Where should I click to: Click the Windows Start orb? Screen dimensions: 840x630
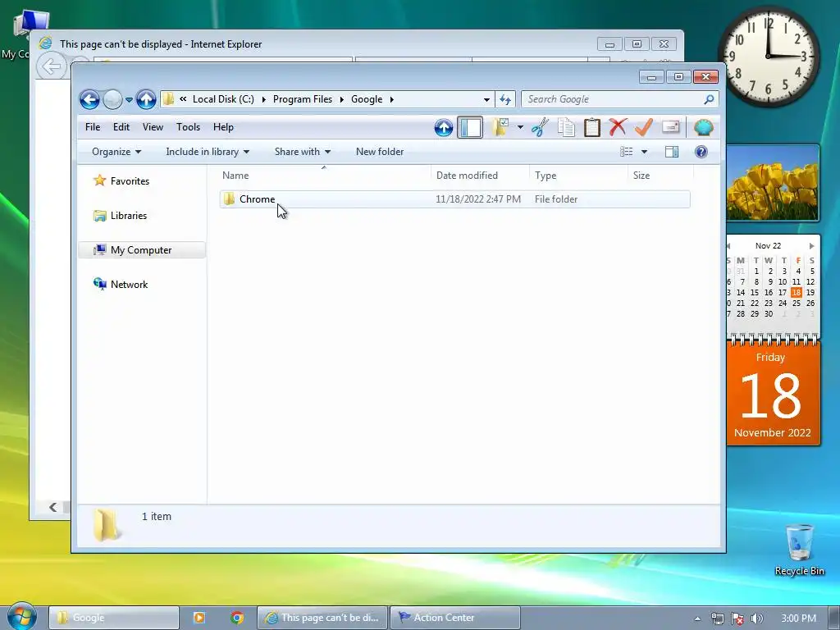tap(21, 616)
